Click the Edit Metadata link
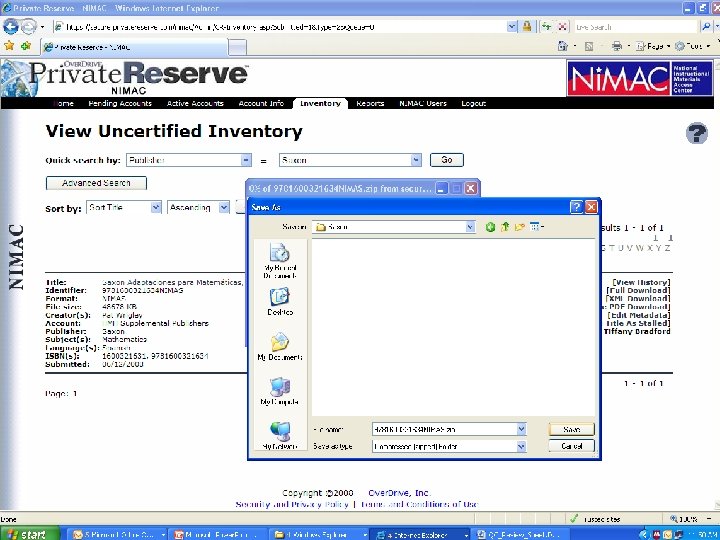The height and width of the screenshot is (540, 720). 638,315
